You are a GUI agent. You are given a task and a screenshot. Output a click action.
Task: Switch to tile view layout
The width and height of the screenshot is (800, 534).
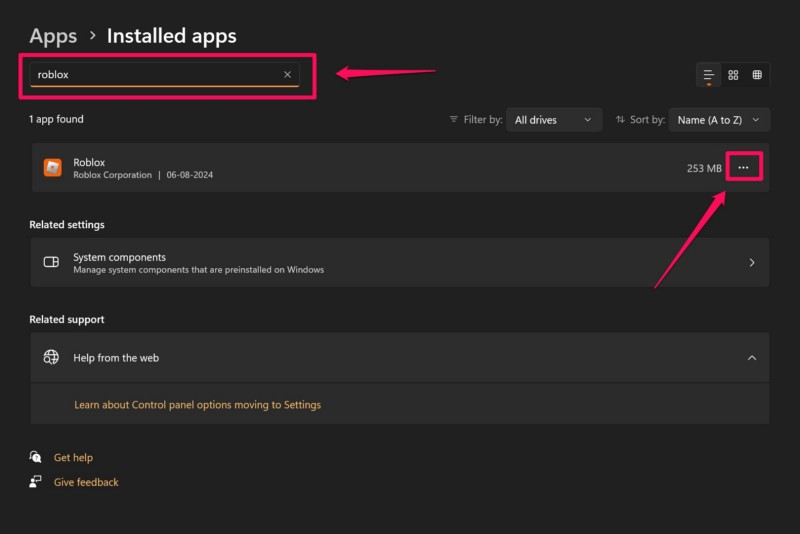click(x=757, y=75)
